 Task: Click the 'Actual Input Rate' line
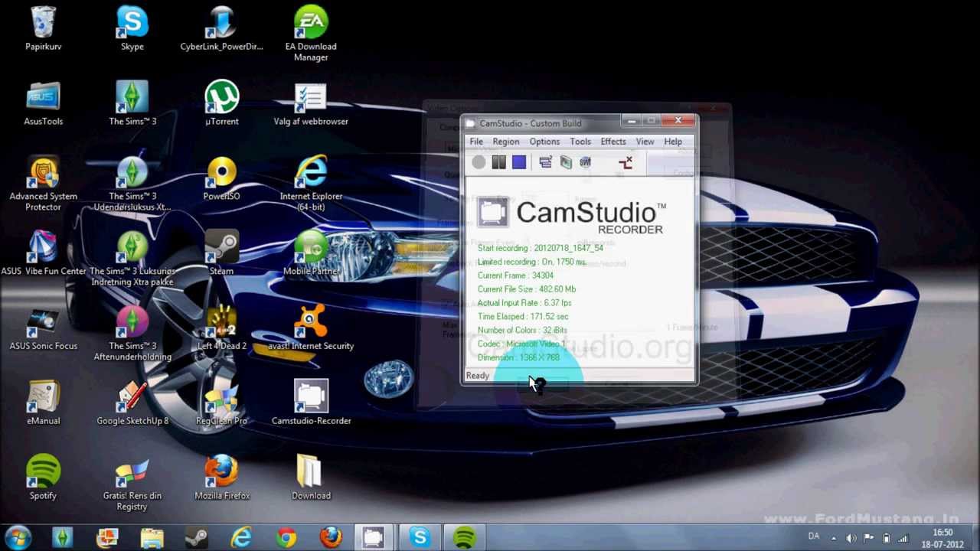point(524,303)
